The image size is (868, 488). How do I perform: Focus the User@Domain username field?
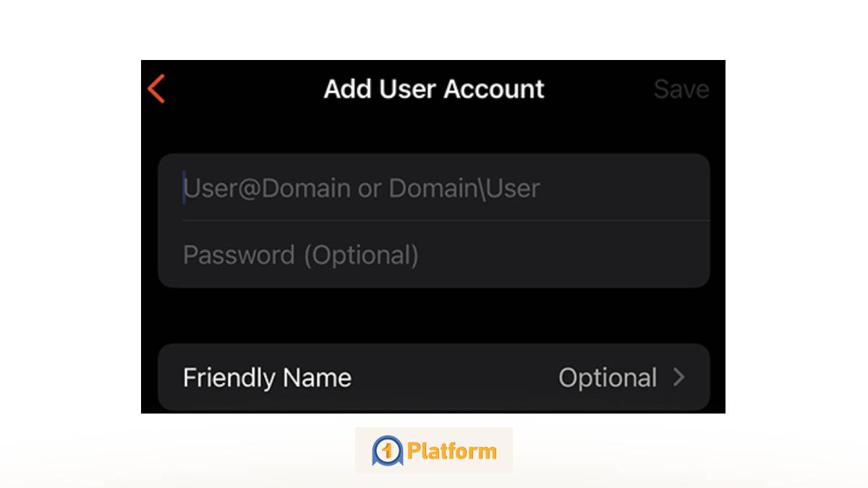click(434, 187)
